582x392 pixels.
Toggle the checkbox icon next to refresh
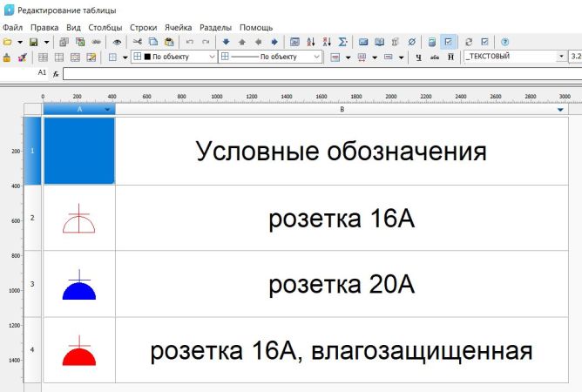(x=484, y=42)
